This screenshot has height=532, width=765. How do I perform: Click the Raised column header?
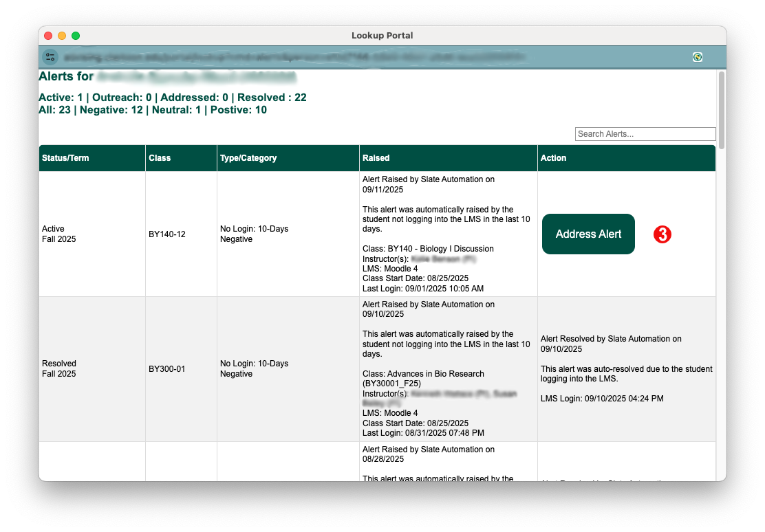click(x=376, y=158)
